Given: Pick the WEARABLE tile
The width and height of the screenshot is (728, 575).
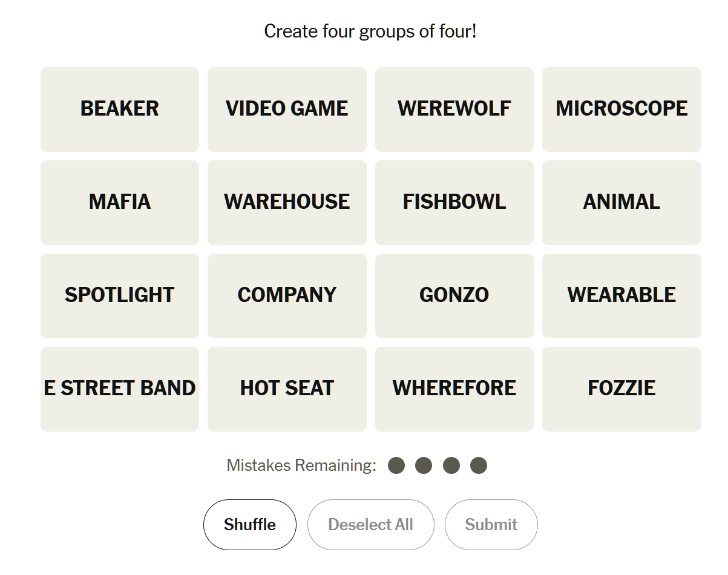Looking at the screenshot, I should click(621, 295).
